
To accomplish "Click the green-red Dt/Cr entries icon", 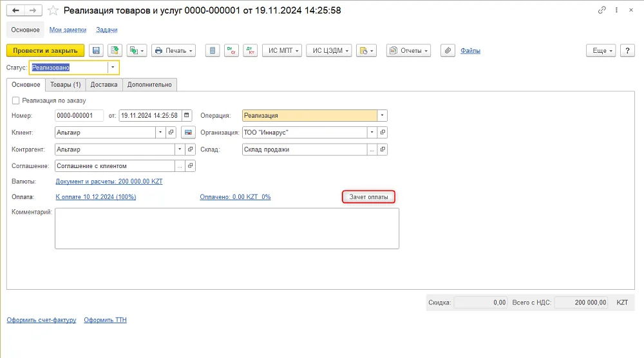I will 232,50.
